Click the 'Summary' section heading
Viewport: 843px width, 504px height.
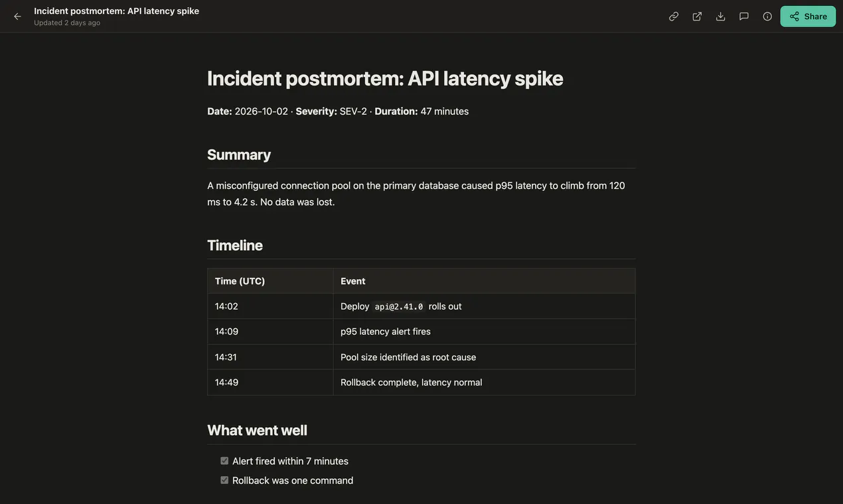coord(239,155)
